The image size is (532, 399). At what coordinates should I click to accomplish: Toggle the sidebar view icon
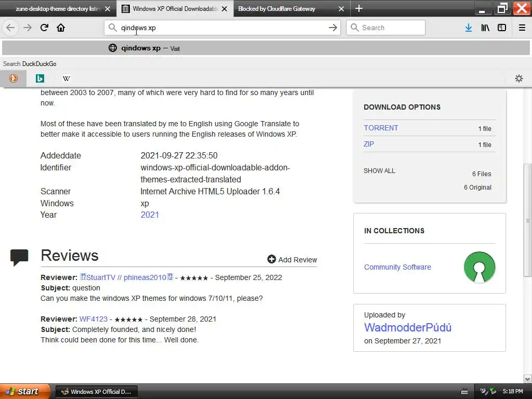pyautogui.click(x=502, y=28)
